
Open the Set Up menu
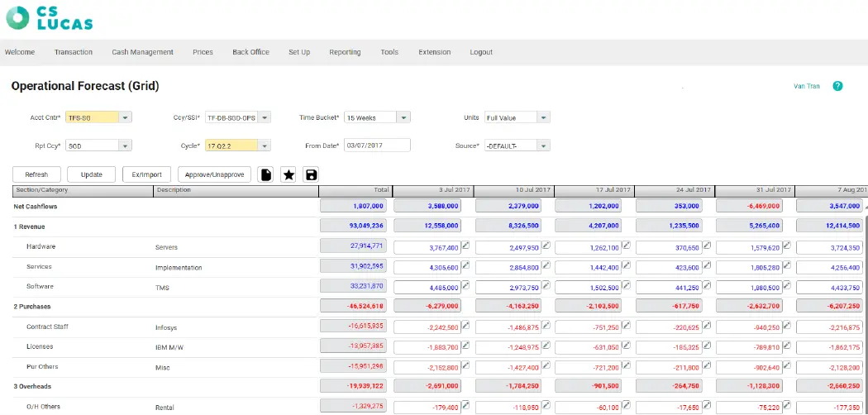(299, 52)
